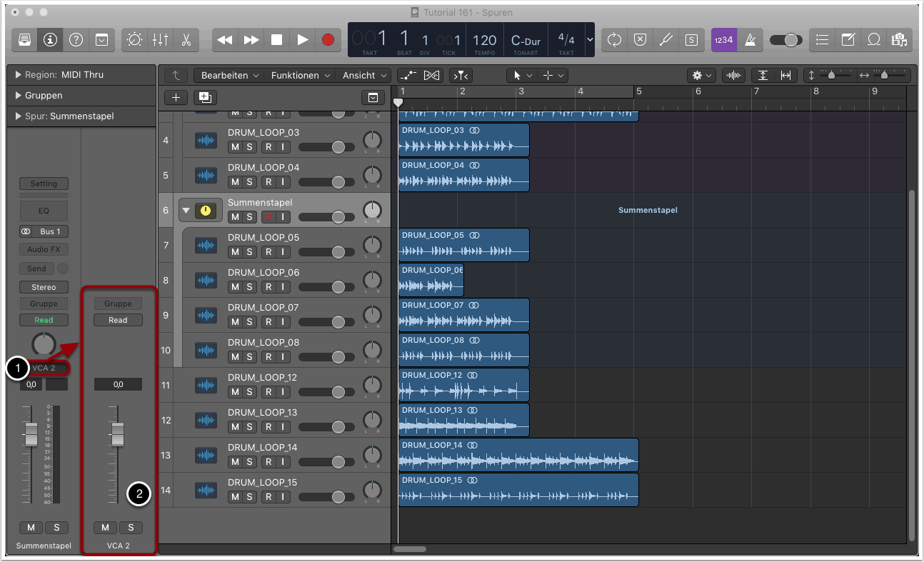Click the add new track plus button

point(176,98)
